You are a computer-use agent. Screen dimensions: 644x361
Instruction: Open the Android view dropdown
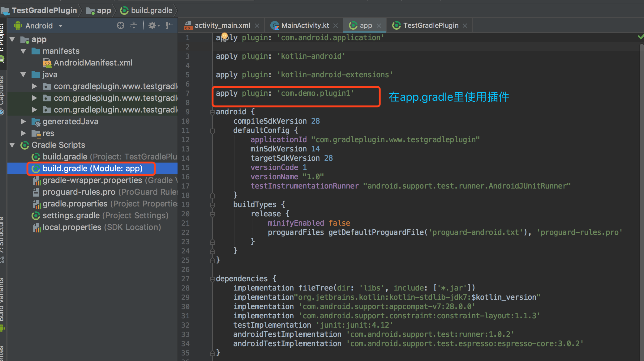pyautogui.click(x=61, y=26)
